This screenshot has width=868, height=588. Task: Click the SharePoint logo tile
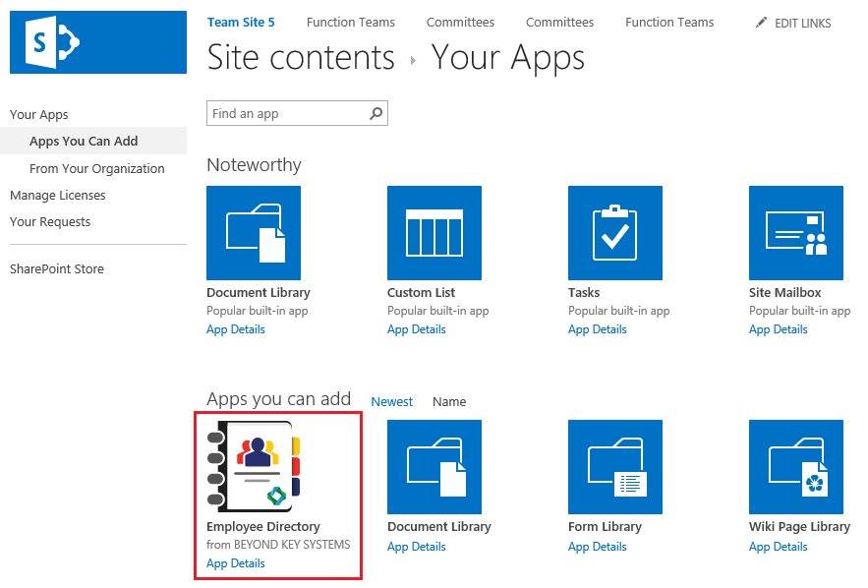(98, 42)
